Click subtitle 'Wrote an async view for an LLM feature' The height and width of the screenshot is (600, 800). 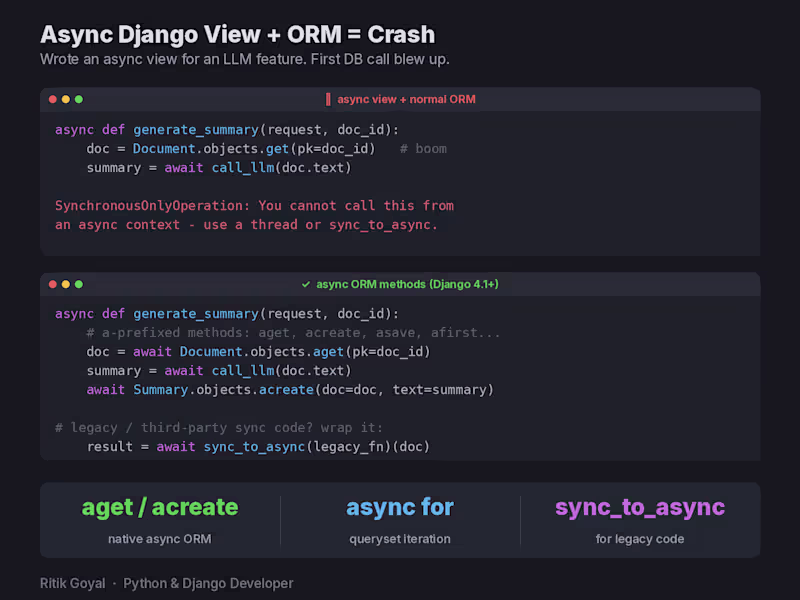pos(173,59)
